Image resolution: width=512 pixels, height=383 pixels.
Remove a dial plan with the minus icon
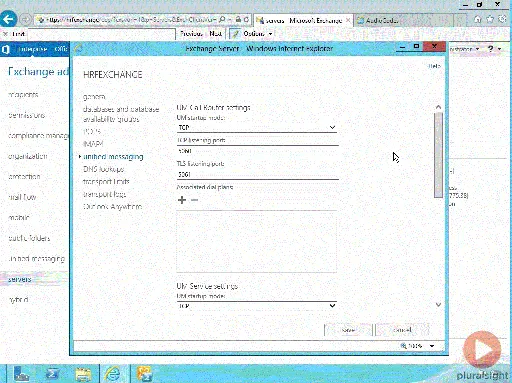point(195,200)
